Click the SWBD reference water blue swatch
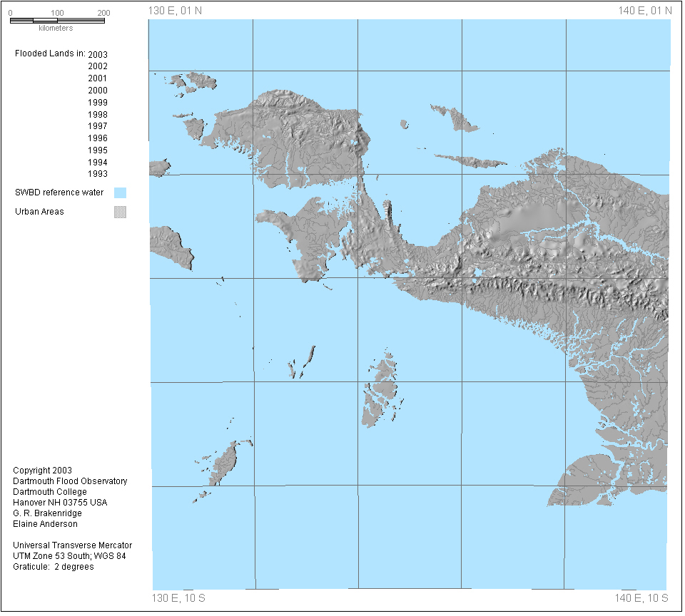Image resolution: width=685 pixels, height=616 pixels. [x=120, y=192]
